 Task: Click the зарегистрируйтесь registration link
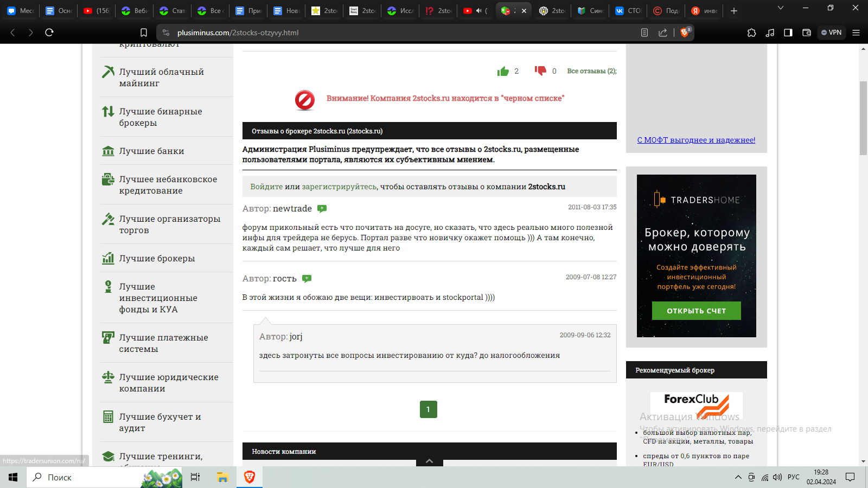point(339,187)
